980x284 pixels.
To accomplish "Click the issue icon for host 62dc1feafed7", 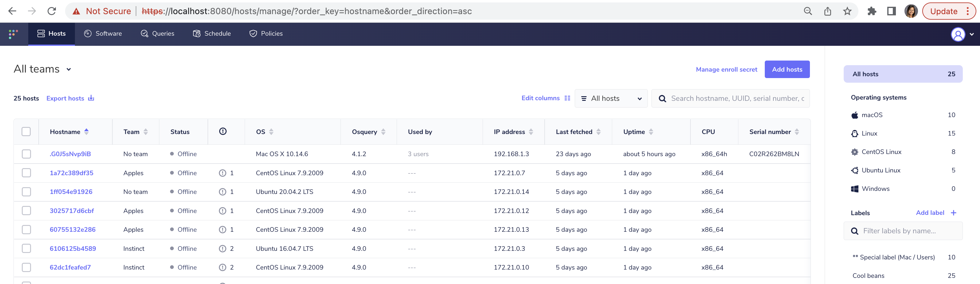I will click(x=223, y=267).
